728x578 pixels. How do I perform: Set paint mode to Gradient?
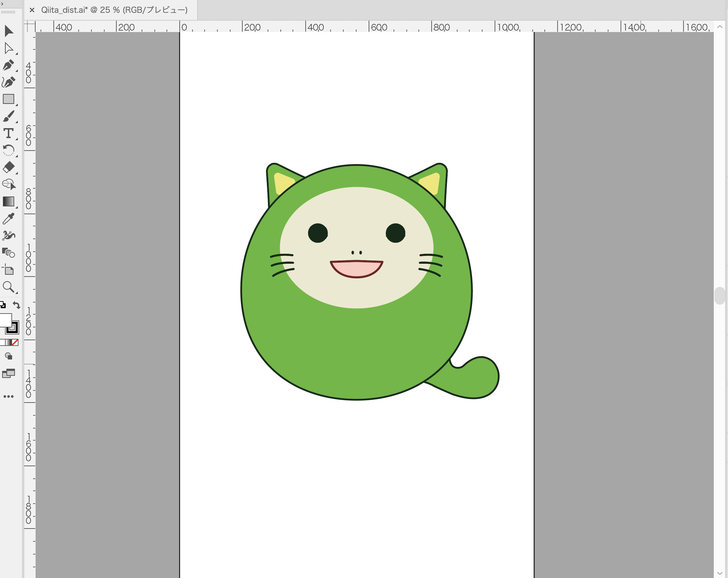click(x=9, y=342)
